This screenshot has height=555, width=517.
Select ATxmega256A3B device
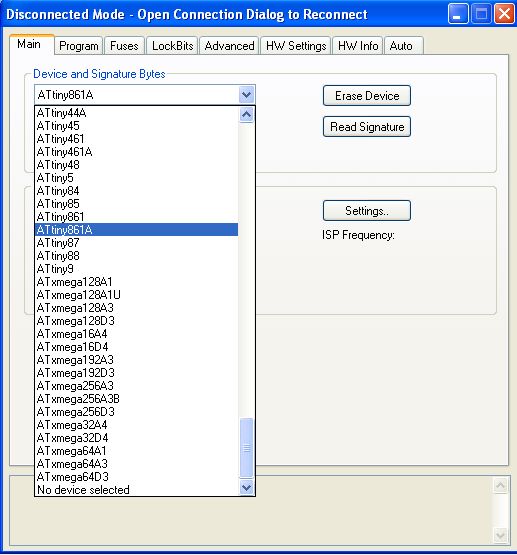[137, 399]
